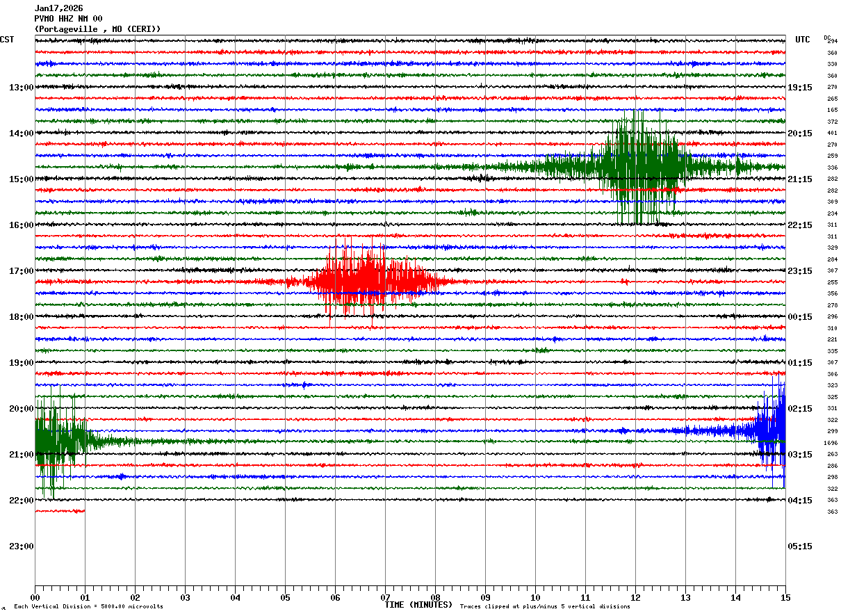Viewport: 841px width, 616px height.
Task: Click the Portageville, MO (CERI) title
Action: [x=97, y=29]
